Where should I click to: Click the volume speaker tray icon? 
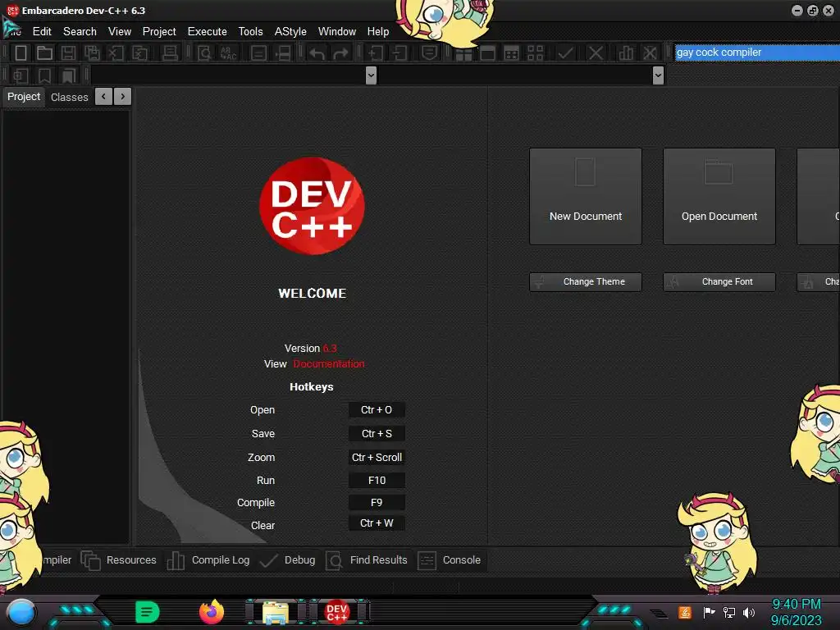[749, 612]
